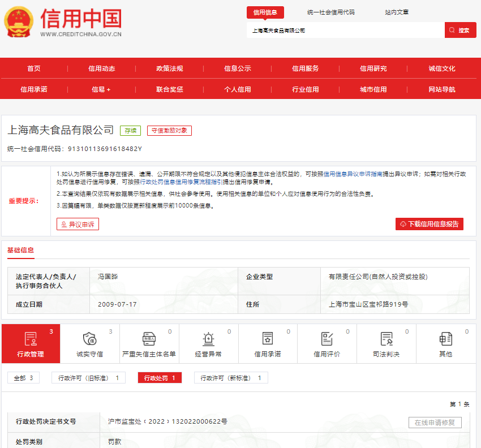Click the company name search field

(346, 30)
